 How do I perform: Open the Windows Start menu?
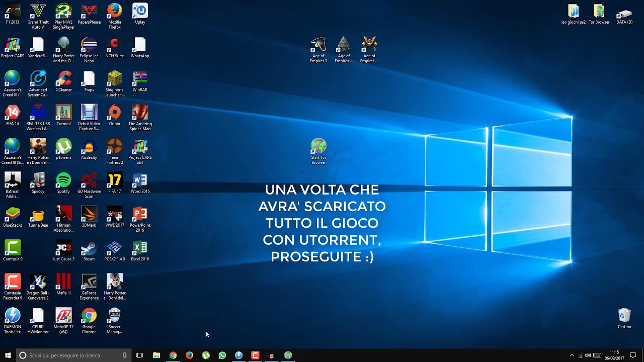tap(8, 355)
